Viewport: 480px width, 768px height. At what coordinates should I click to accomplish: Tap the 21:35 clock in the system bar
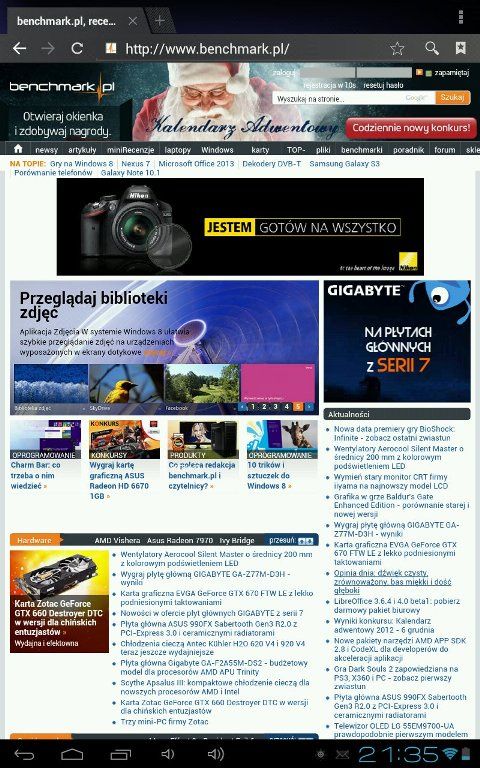click(x=399, y=754)
